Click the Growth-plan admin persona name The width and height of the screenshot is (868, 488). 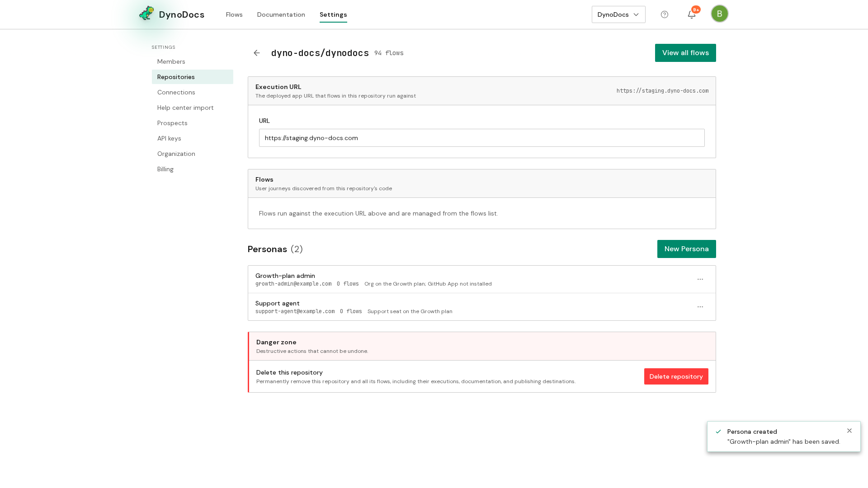click(x=285, y=276)
